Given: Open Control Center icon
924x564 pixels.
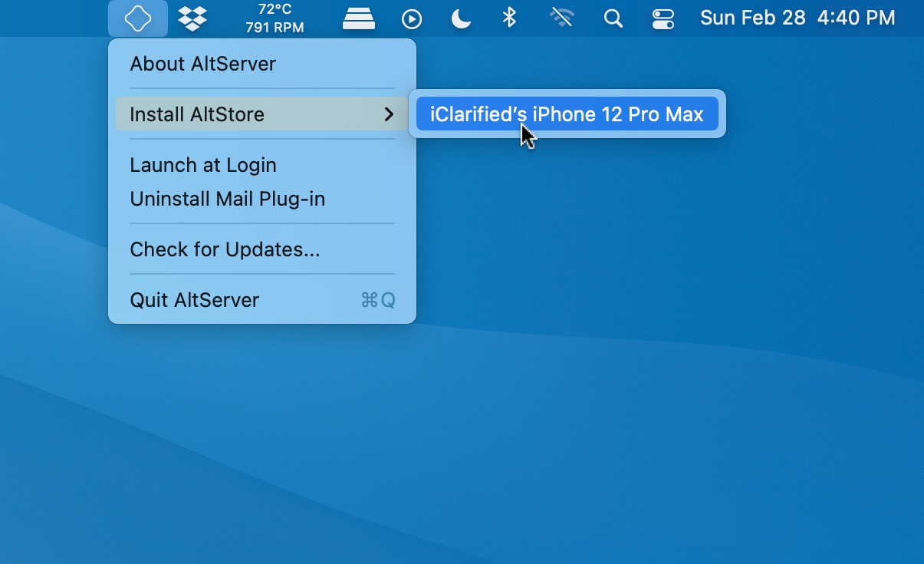Looking at the screenshot, I should (663, 18).
